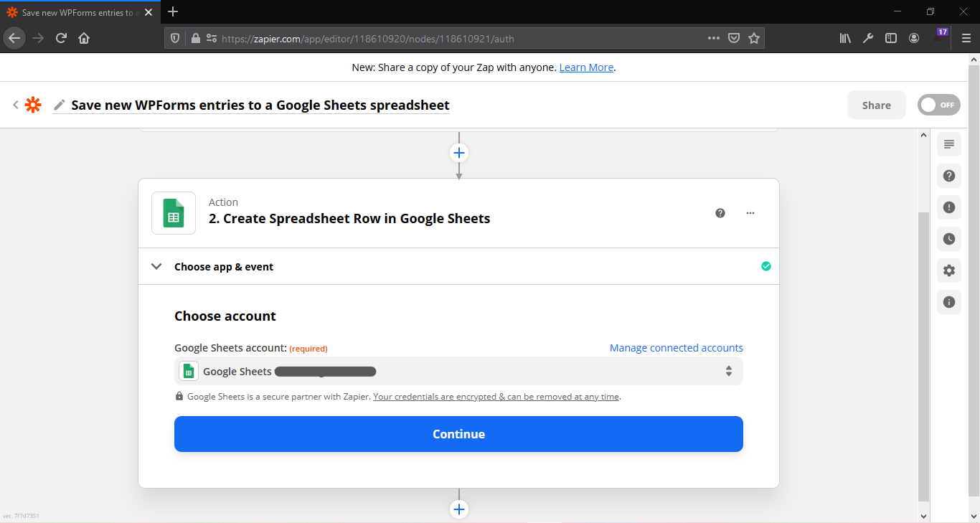Screen dimensions: 980x523
Task: Open the credentials are encrypted link
Action: click(x=496, y=397)
